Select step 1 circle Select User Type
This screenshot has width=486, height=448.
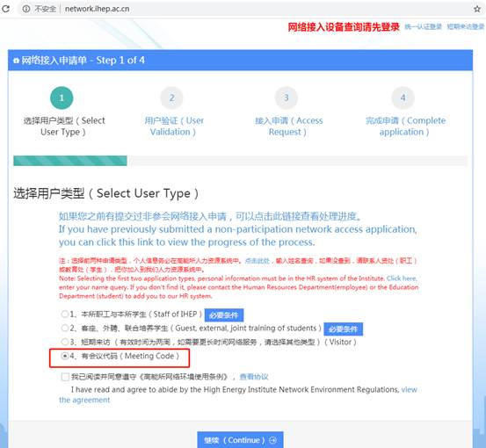62,98
